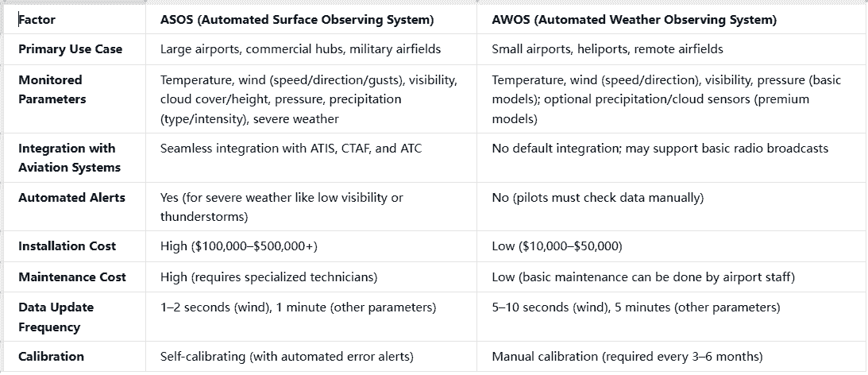This screenshot has width=868, height=375.
Task: Select the AWOS column header cell
Action: click(x=634, y=19)
